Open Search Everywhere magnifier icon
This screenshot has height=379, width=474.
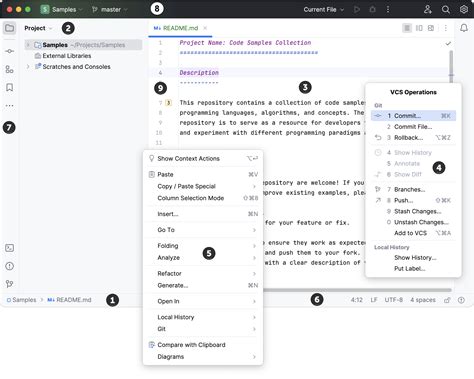tap(446, 9)
